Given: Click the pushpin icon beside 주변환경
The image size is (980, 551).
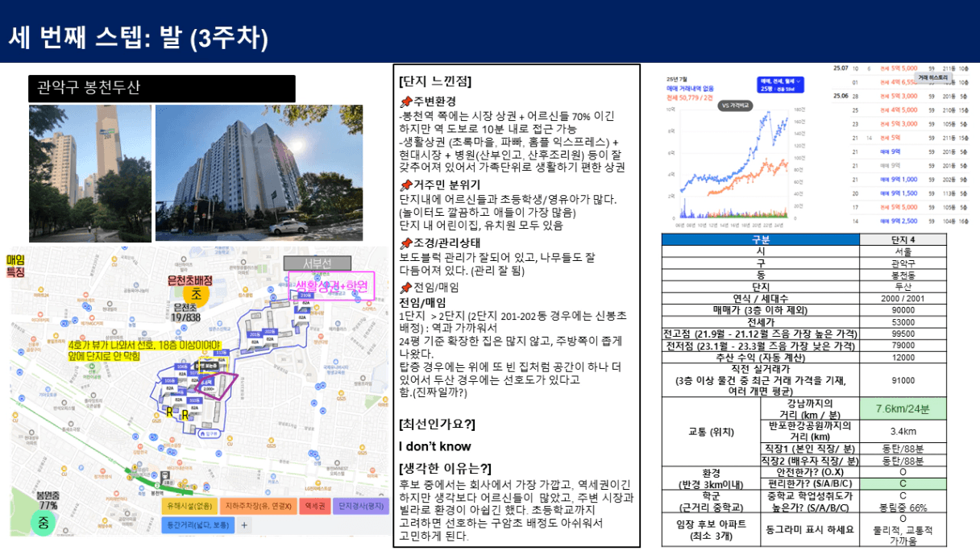Looking at the screenshot, I should coord(405,102).
